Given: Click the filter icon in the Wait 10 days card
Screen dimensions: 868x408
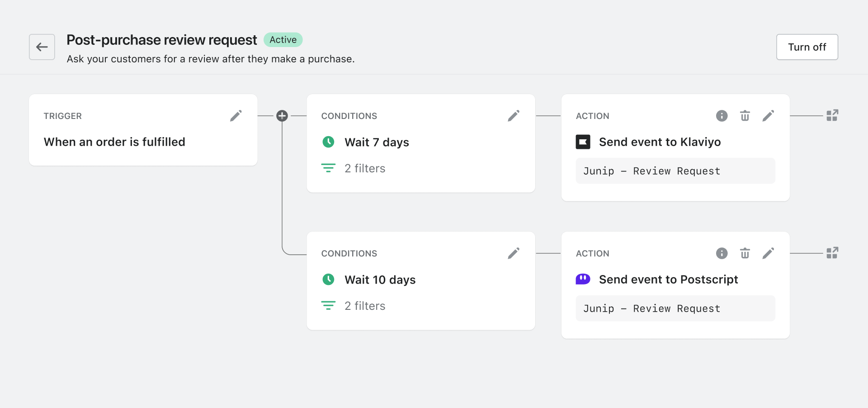Looking at the screenshot, I should click(x=328, y=306).
